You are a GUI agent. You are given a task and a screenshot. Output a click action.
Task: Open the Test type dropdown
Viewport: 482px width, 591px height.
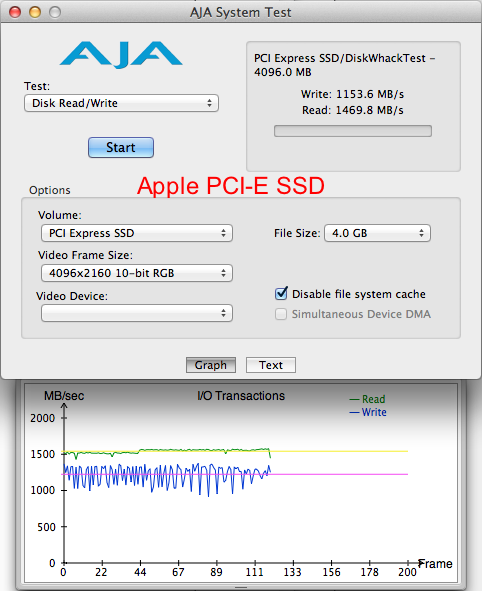[x=121, y=103]
